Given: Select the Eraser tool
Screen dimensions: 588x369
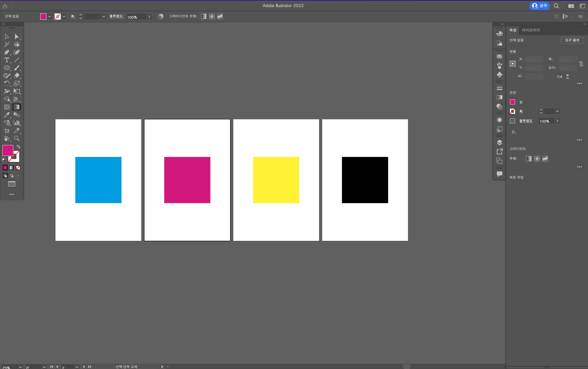Looking at the screenshot, I should click(17, 76).
